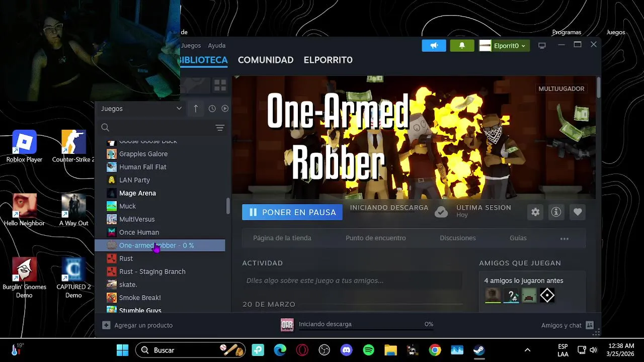644x362 pixels.
Task: Click Agregar un producto button
Action: [138, 325]
